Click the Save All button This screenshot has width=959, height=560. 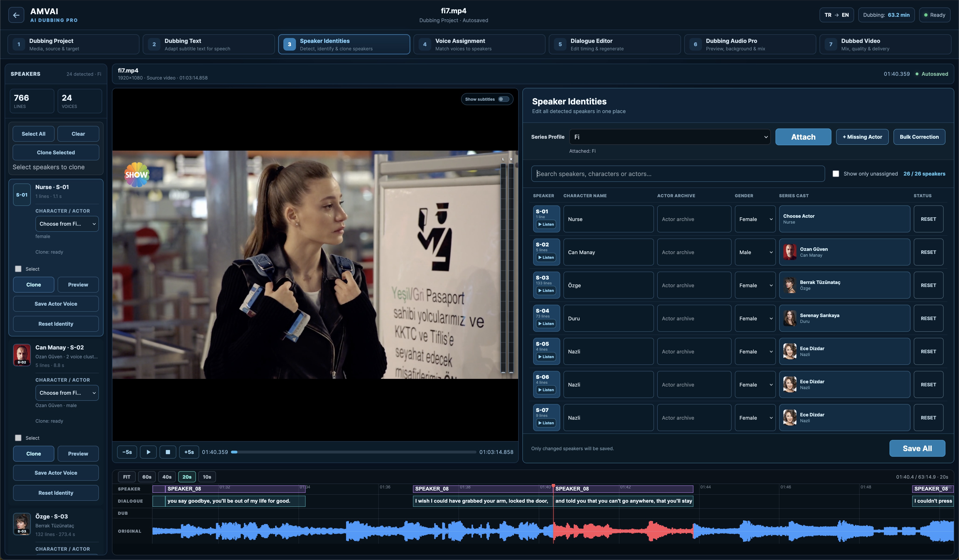pos(917,449)
